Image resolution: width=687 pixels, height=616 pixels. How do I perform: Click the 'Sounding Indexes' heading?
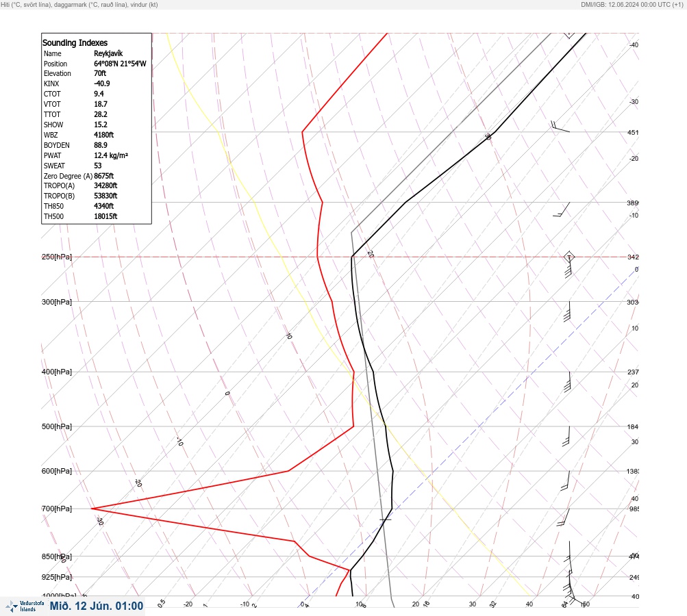(75, 43)
